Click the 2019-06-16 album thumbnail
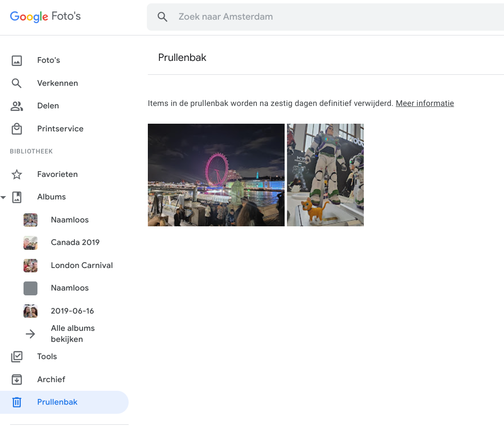 point(31,311)
